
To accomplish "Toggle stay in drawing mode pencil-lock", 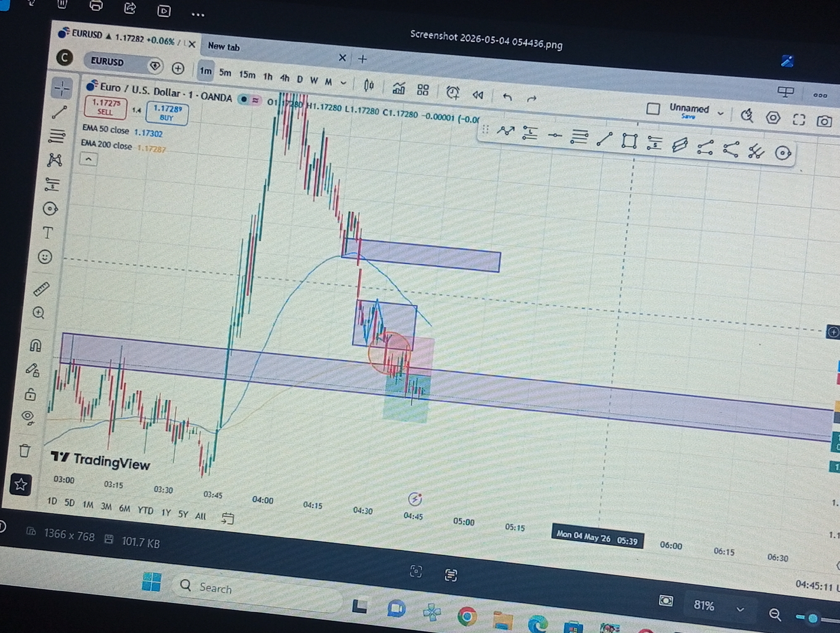I will (33, 370).
